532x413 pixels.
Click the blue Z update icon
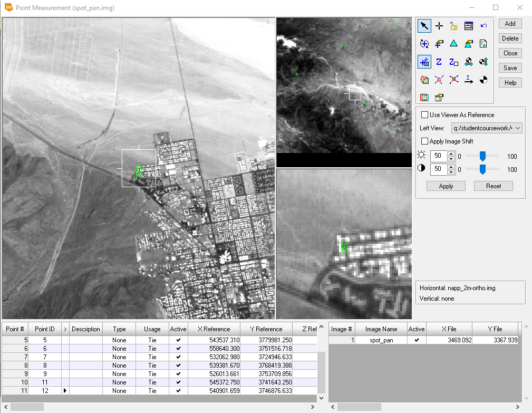coord(439,62)
